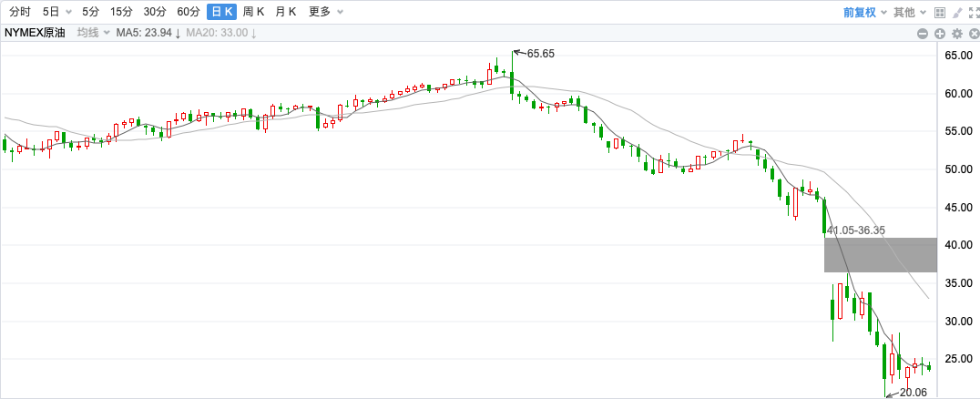This screenshot has height=399, width=980.
Task: Click the 40.00 price axis label
Action: pos(958,245)
